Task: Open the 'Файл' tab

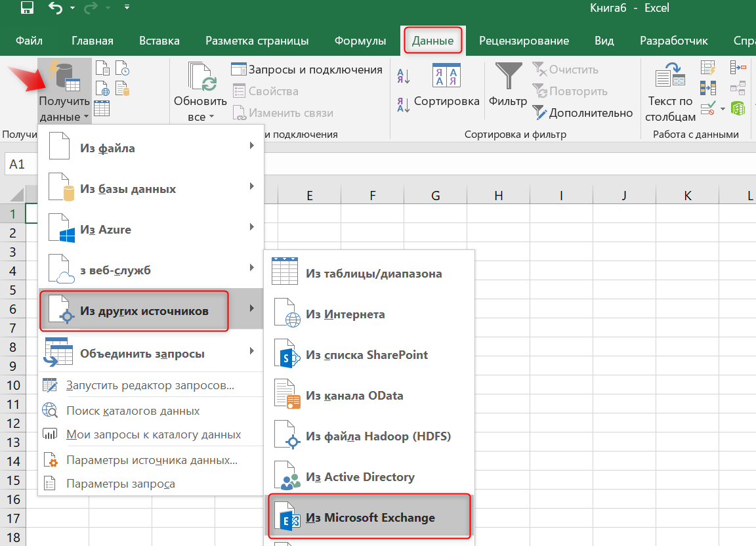Action: (x=29, y=41)
